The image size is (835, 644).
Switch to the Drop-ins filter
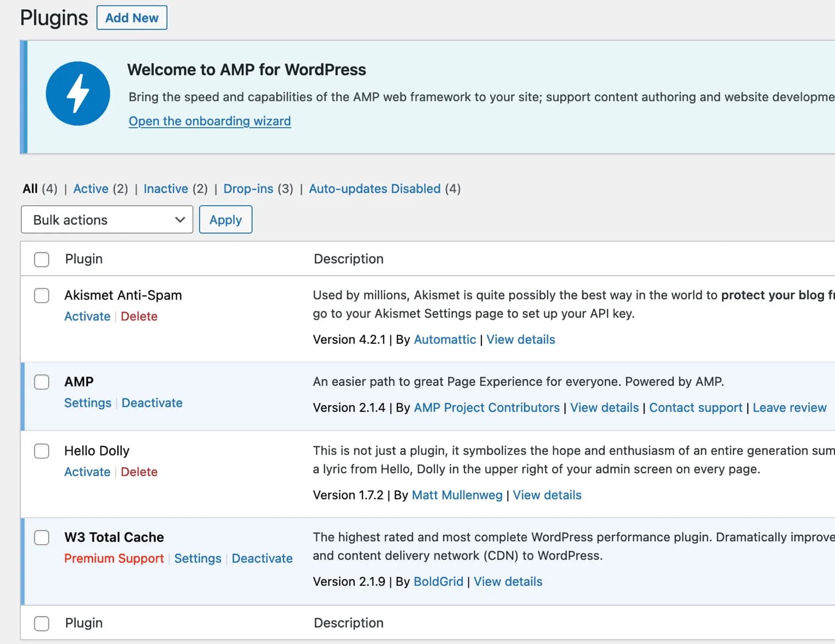248,189
